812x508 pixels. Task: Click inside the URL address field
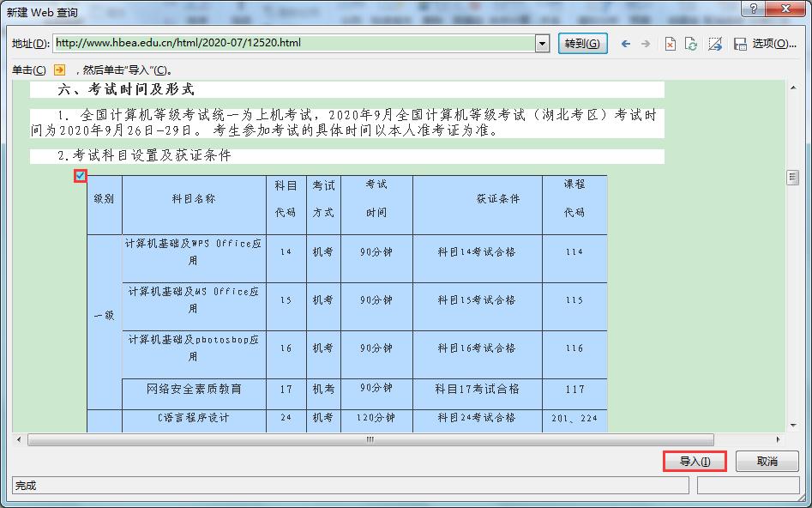click(257, 42)
